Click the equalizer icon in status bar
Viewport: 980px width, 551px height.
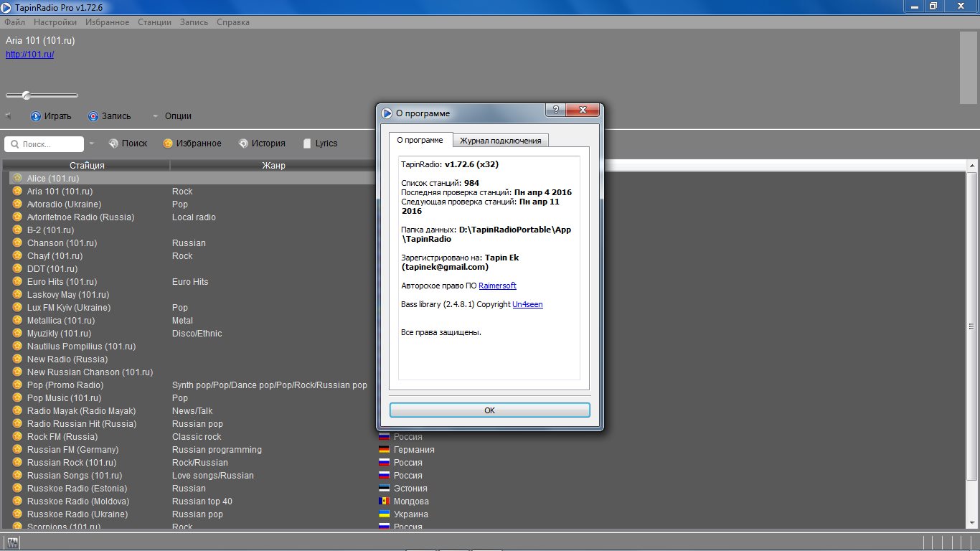point(12,542)
